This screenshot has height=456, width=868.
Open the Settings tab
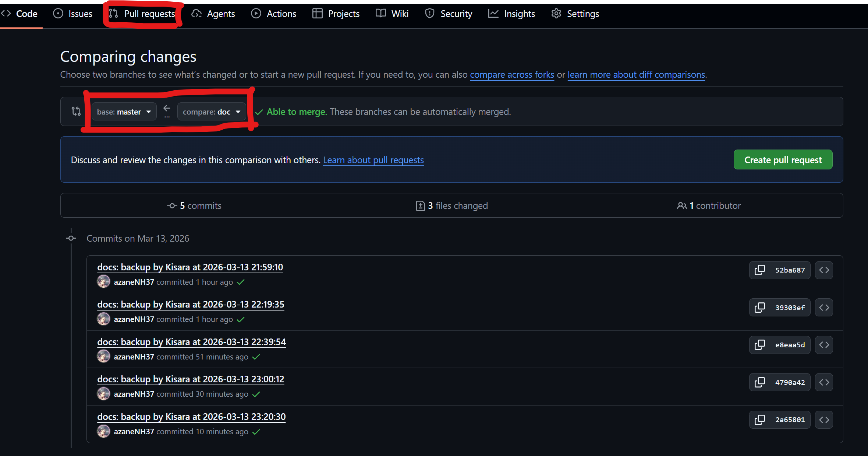coord(575,14)
